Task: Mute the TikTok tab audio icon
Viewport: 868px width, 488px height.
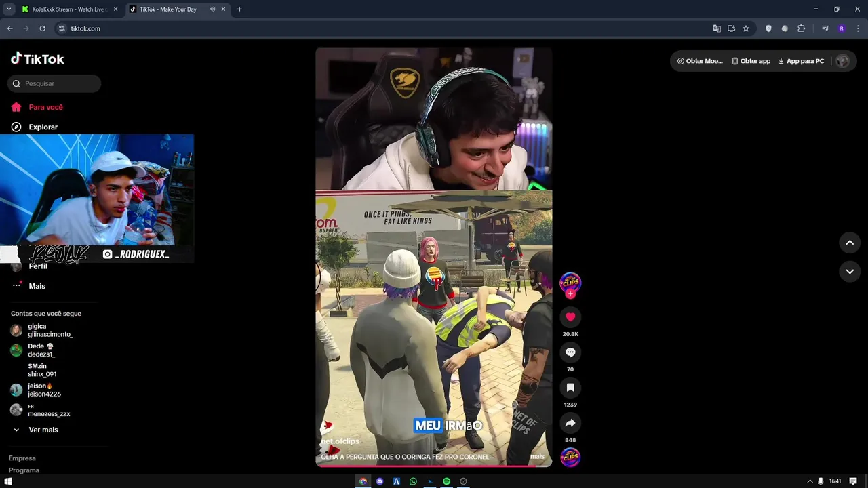Action: point(212,9)
